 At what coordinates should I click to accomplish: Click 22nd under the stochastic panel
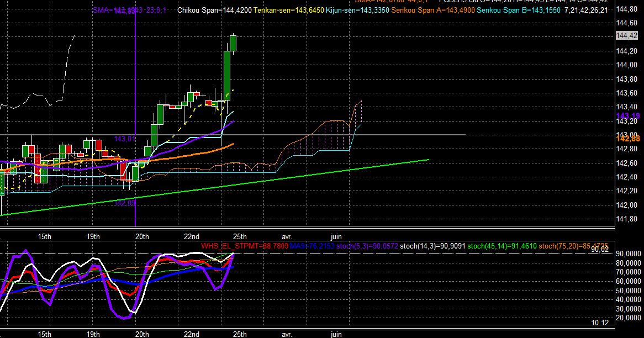192,334
